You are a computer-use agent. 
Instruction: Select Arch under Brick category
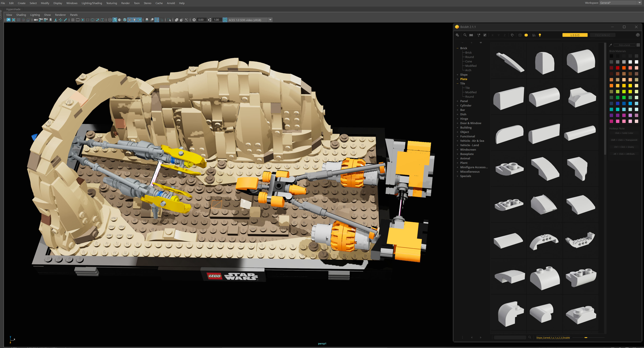(x=468, y=70)
